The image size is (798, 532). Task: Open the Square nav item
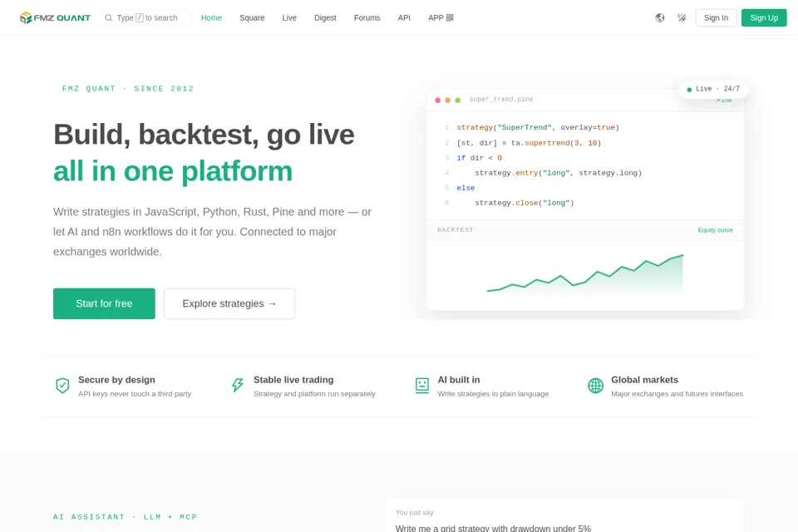pyautogui.click(x=252, y=17)
